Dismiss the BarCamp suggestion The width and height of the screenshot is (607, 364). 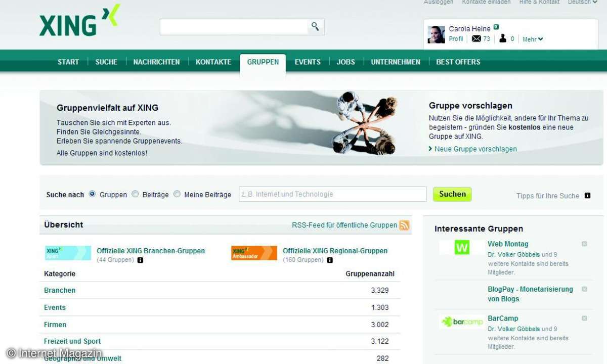(x=584, y=318)
